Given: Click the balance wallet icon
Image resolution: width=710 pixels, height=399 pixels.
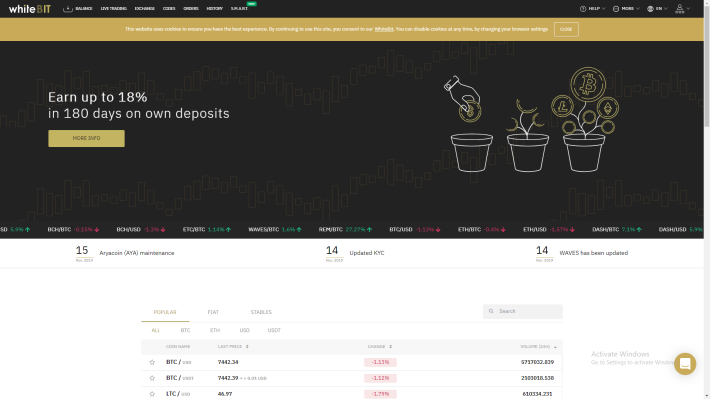Looking at the screenshot, I should tap(68, 9).
